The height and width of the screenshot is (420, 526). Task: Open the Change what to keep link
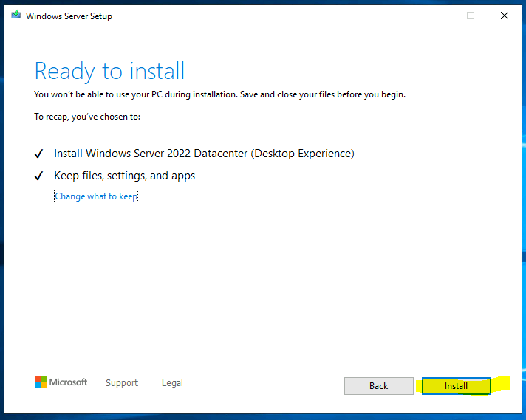coord(96,196)
